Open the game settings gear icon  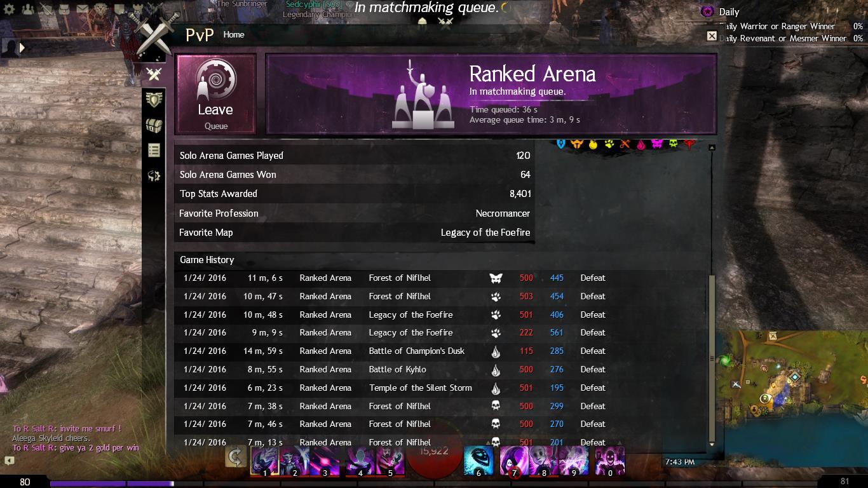pos(10,10)
